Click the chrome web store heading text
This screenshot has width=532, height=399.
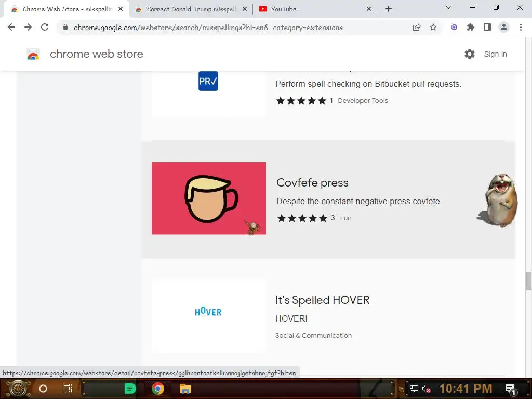pyautogui.click(x=96, y=54)
